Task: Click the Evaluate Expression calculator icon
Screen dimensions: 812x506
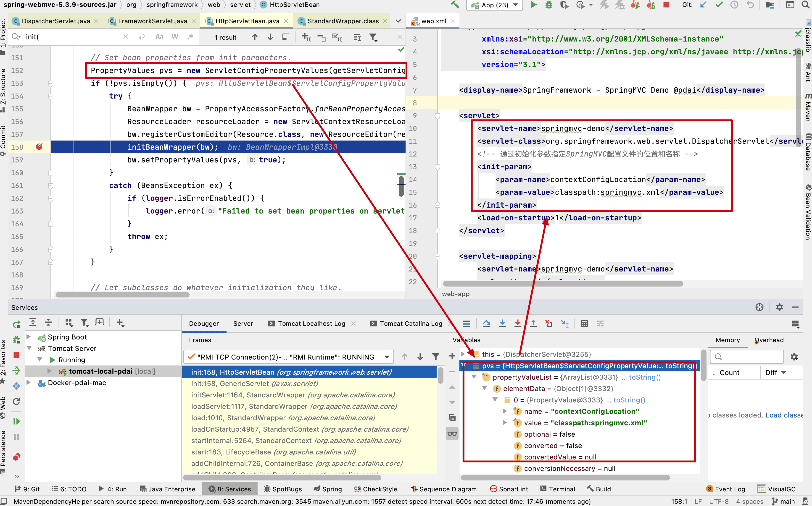Action: pyautogui.click(x=585, y=324)
